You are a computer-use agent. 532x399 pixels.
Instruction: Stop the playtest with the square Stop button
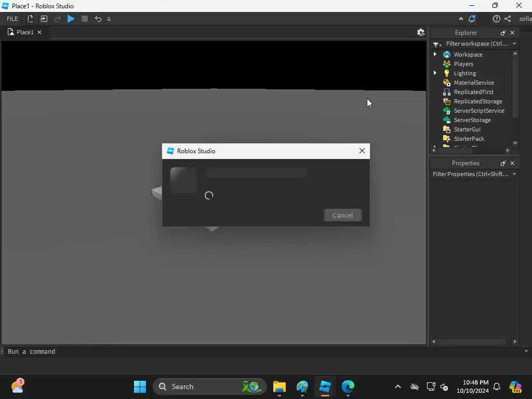click(85, 19)
